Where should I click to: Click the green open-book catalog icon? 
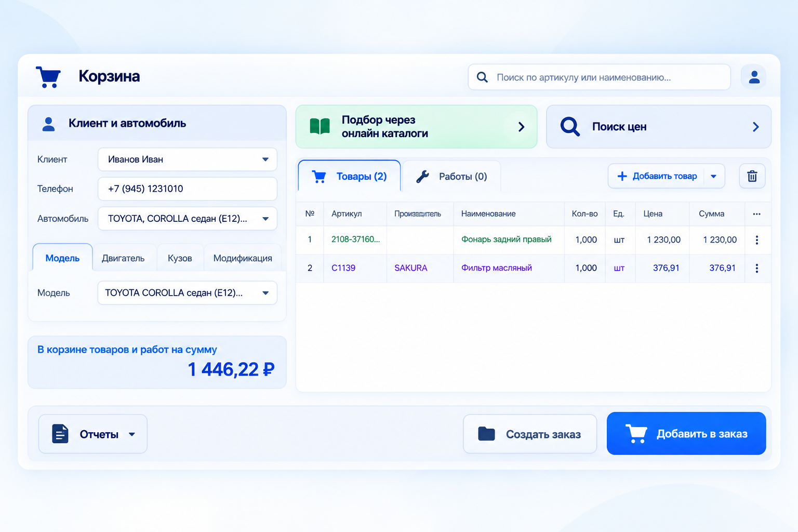[320, 126]
